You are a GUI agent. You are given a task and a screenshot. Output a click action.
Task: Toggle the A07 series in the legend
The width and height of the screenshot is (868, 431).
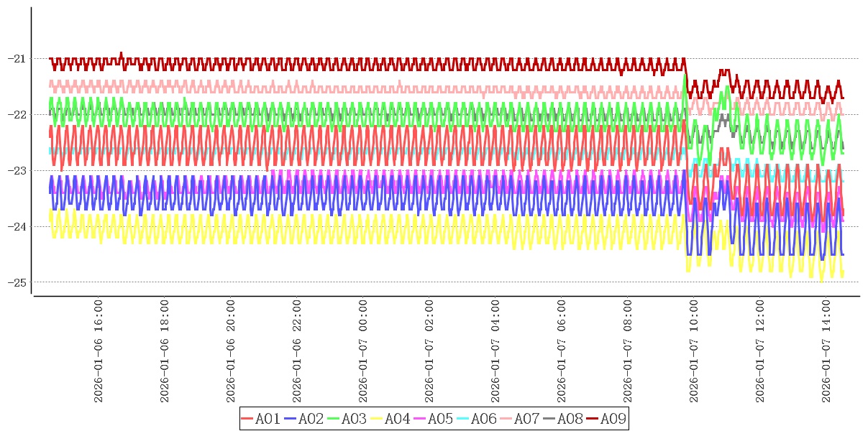520,419
